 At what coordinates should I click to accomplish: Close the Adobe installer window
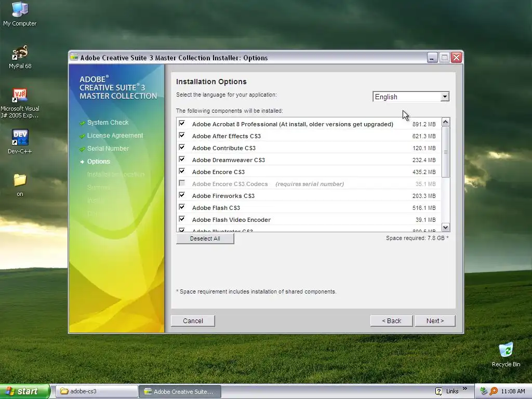pos(456,57)
